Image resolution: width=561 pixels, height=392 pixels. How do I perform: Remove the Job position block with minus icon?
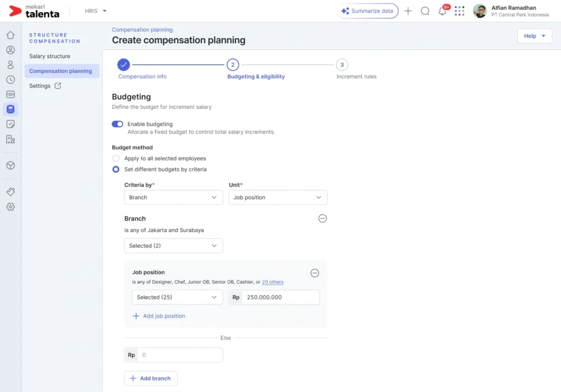point(314,273)
